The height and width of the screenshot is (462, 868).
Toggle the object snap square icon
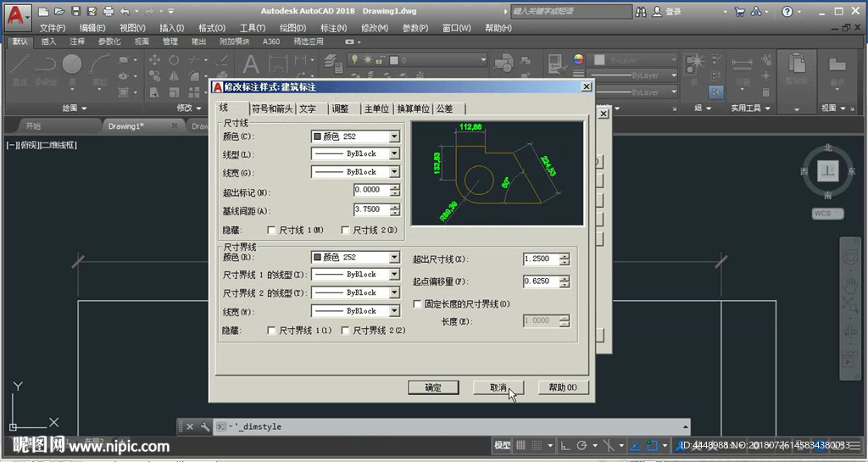(652, 446)
